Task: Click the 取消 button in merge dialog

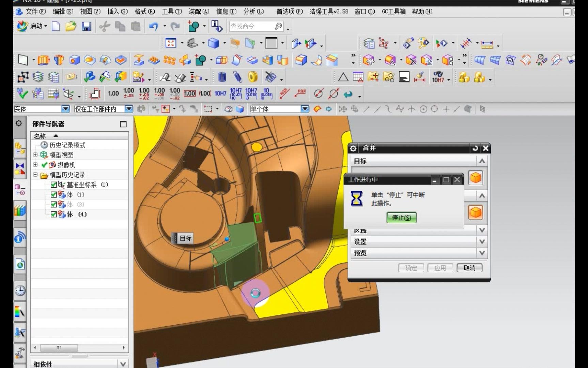Action: [x=469, y=268]
